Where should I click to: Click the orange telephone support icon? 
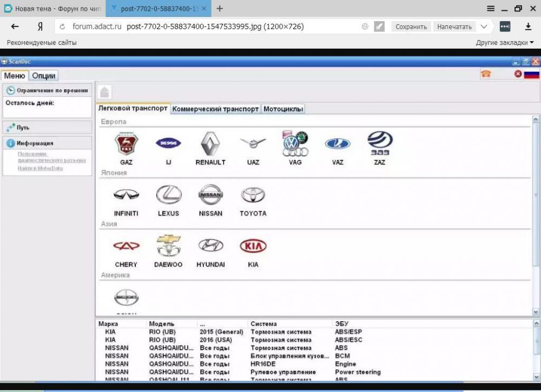click(x=486, y=74)
